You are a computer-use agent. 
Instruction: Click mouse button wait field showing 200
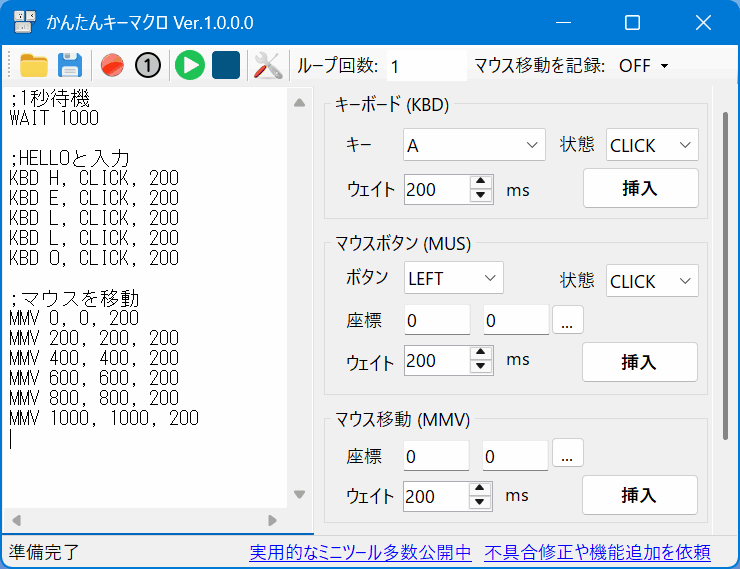coord(437,360)
